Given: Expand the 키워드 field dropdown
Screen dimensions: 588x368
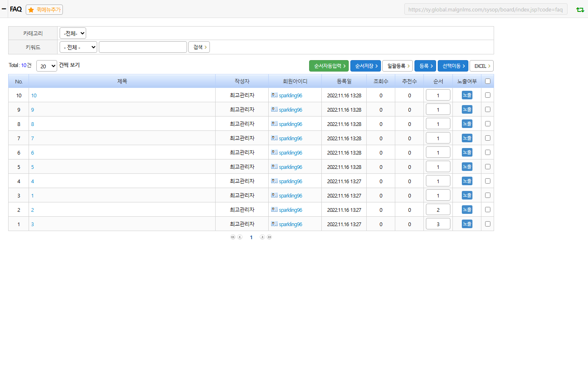Looking at the screenshot, I should [x=78, y=47].
